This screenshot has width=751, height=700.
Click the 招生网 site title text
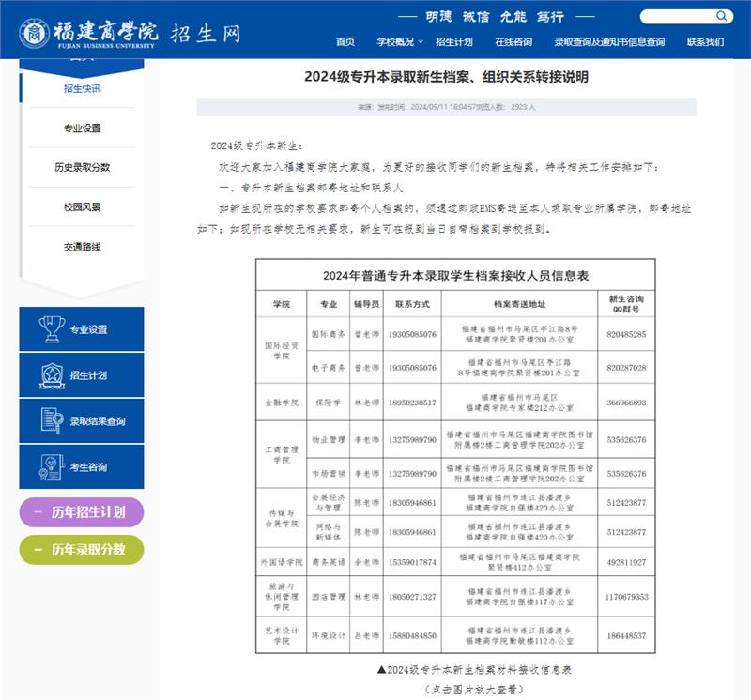tap(206, 34)
